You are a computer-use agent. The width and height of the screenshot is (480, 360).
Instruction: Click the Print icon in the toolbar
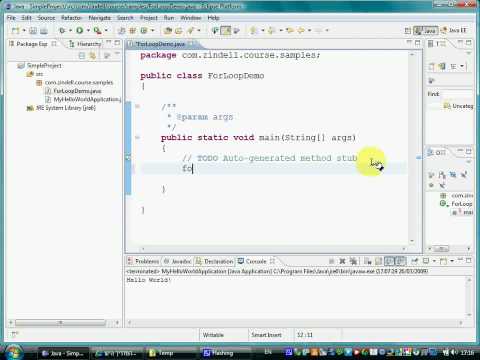44,30
